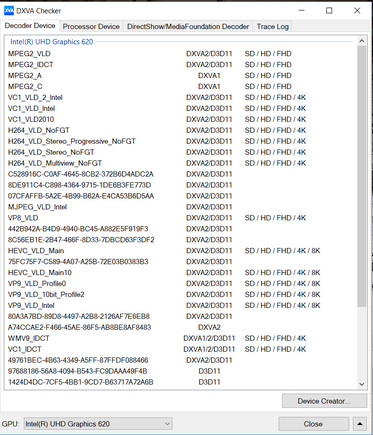Switch to the Trace Log tab
The height and width of the screenshot is (435, 373).
click(273, 27)
